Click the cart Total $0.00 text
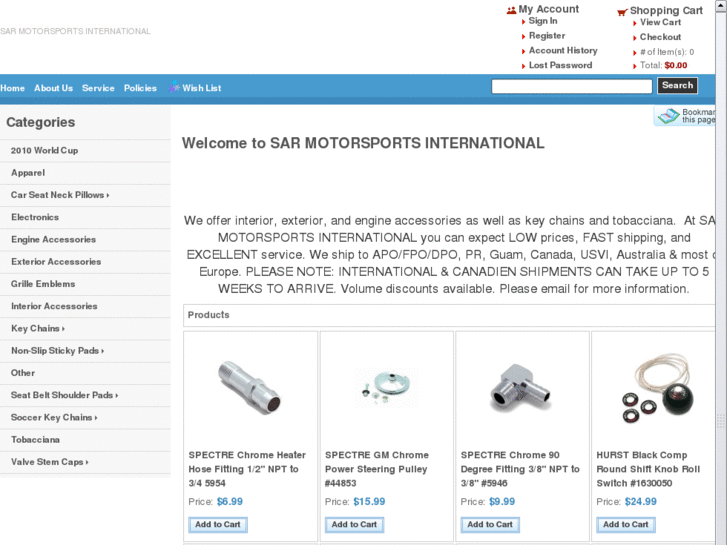The image size is (727, 545). [x=663, y=65]
